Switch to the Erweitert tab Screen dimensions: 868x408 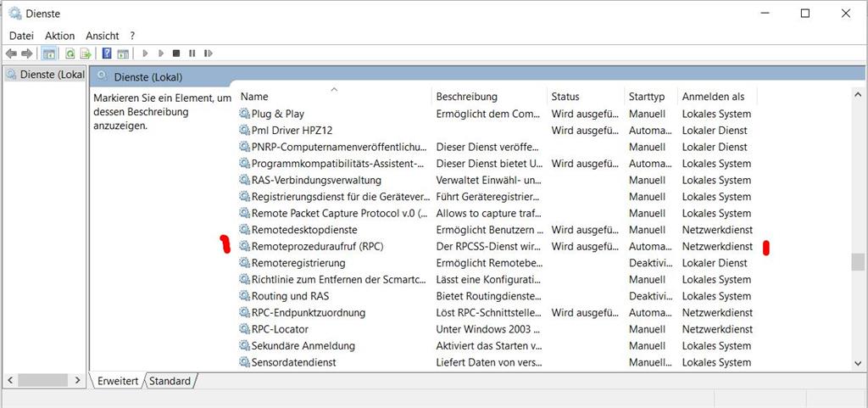(116, 381)
